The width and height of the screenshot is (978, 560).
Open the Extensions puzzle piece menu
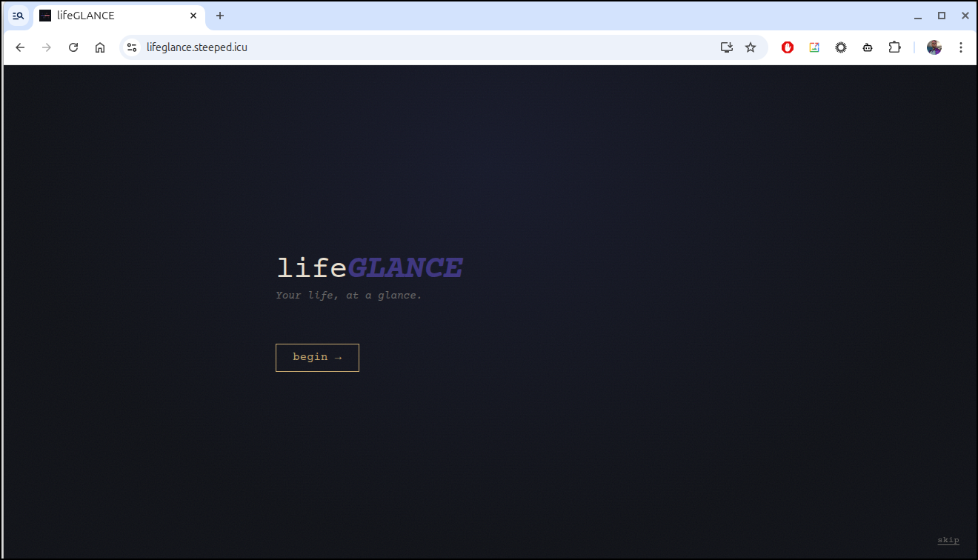point(894,47)
